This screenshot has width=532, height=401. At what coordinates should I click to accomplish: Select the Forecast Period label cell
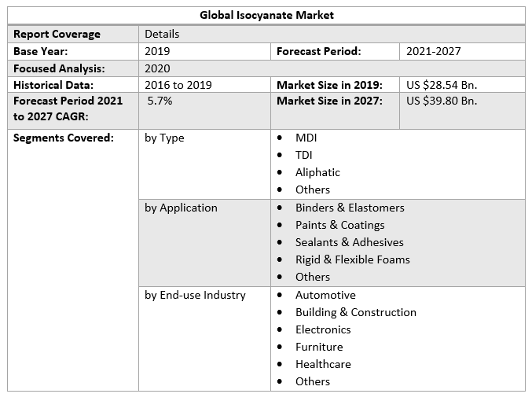pos(319,51)
